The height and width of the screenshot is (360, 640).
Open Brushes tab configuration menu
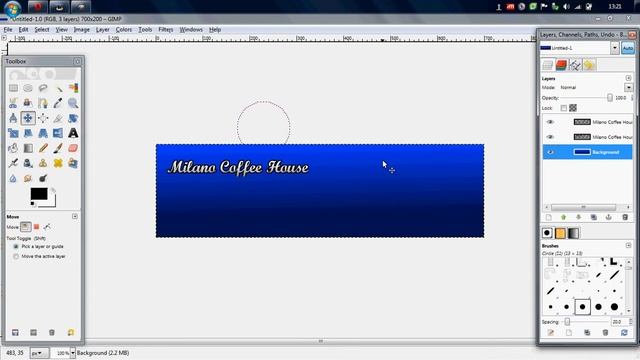pos(628,246)
